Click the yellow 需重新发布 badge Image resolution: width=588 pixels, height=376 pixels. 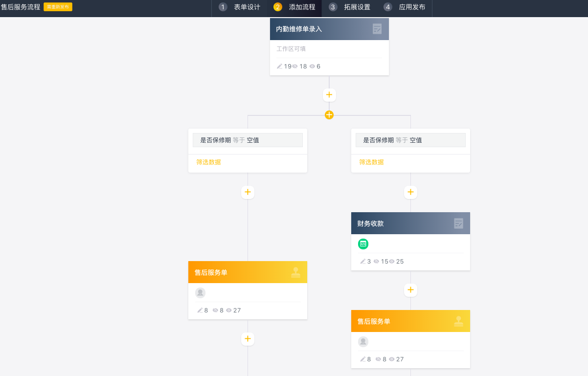coord(58,7)
